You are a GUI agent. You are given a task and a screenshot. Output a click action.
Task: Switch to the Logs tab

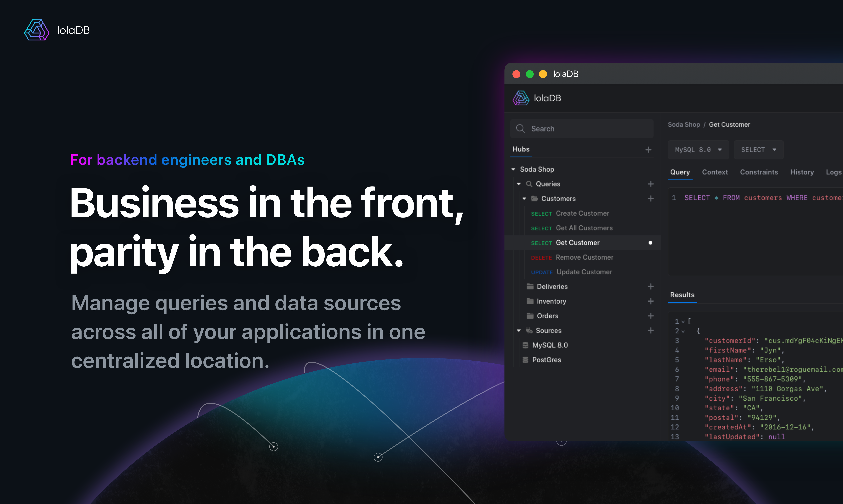pos(834,172)
